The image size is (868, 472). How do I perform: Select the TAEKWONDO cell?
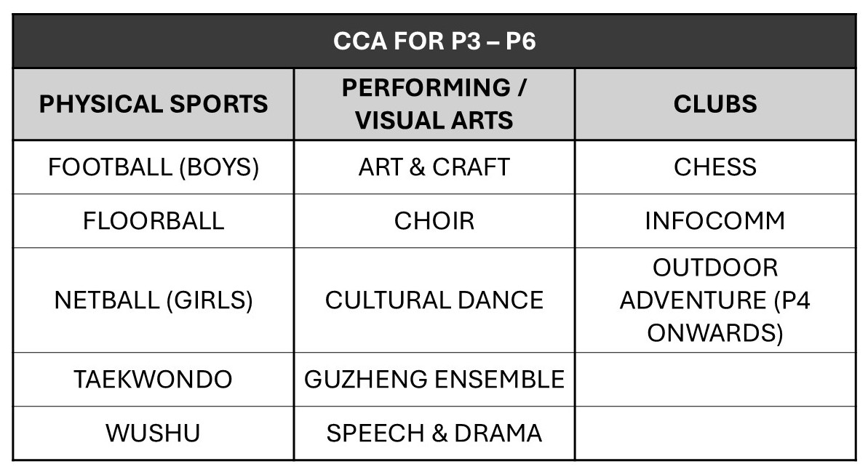[x=154, y=380]
